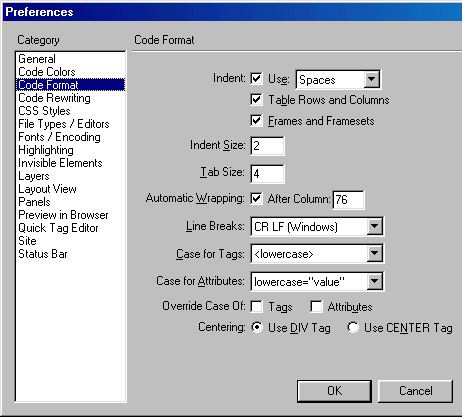Click the OK button
The height and width of the screenshot is (417, 462).
tap(334, 391)
